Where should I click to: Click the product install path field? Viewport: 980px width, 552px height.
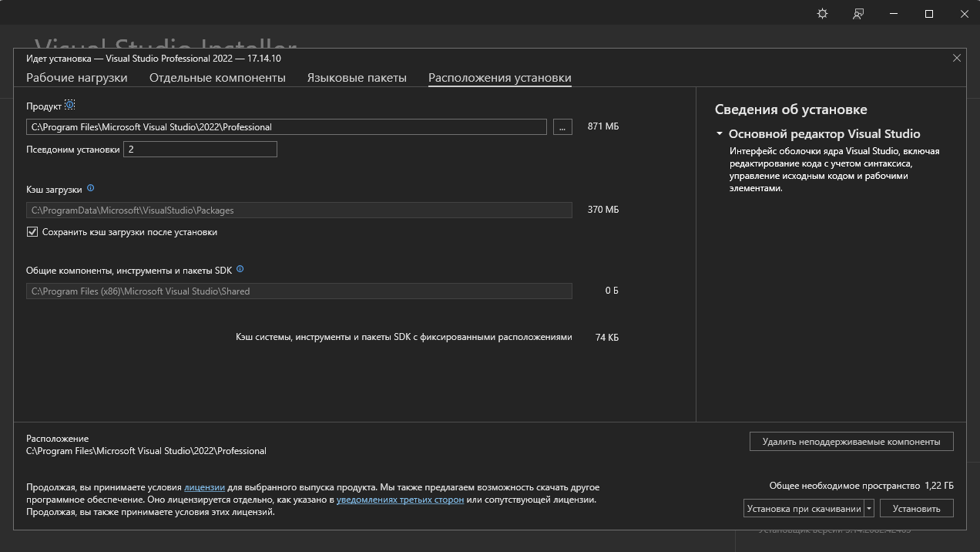tap(287, 127)
